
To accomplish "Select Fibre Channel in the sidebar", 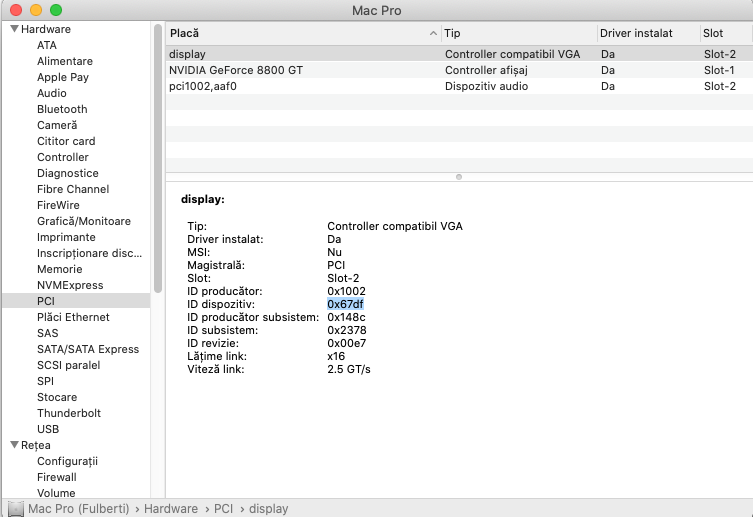I will click(x=73, y=189).
